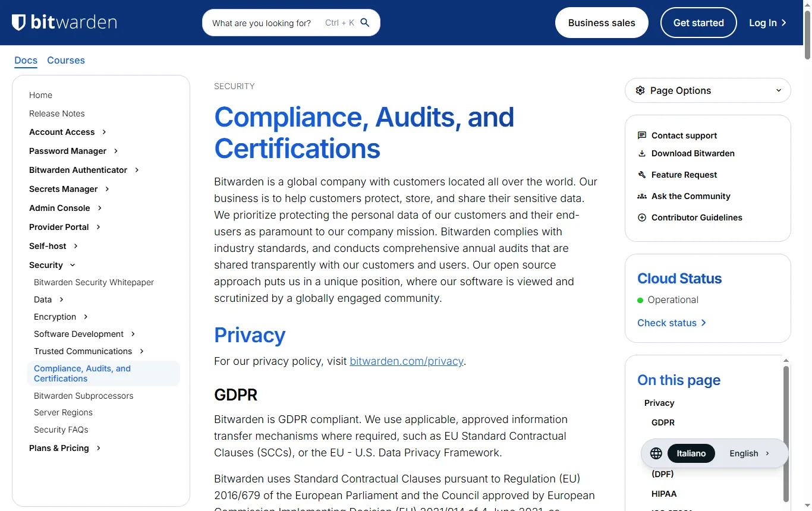Open Release Notes in sidebar
Image resolution: width=812 pixels, height=511 pixels.
57,113
